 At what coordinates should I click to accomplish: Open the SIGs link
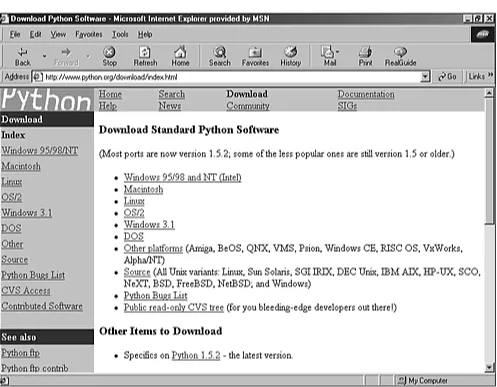pos(347,106)
